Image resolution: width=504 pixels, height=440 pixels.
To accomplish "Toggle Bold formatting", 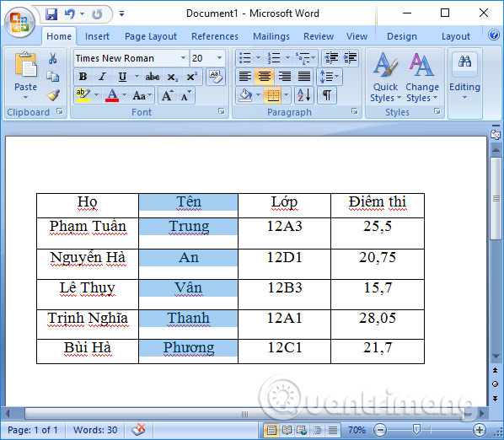I will click(83, 77).
